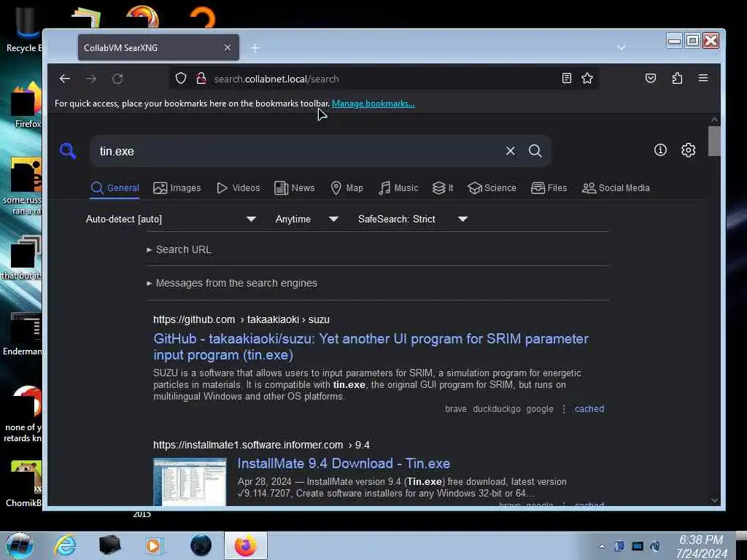Open the SafeSearch: Strict dropdown
Screen dimensions: 747x560
[x=413, y=219]
